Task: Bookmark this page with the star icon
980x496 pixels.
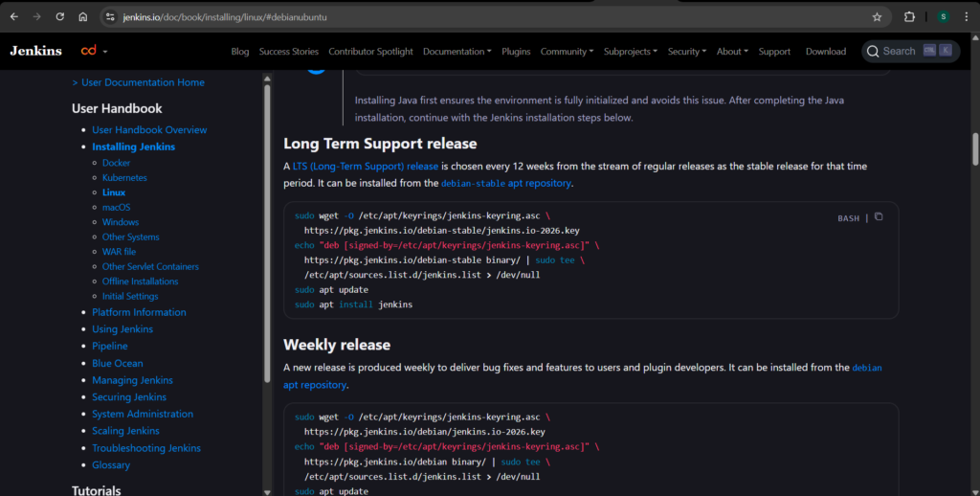Action: [x=877, y=17]
